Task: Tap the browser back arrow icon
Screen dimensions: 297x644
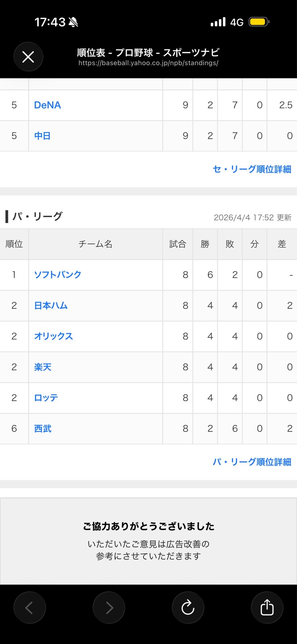Action: pos(30,607)
